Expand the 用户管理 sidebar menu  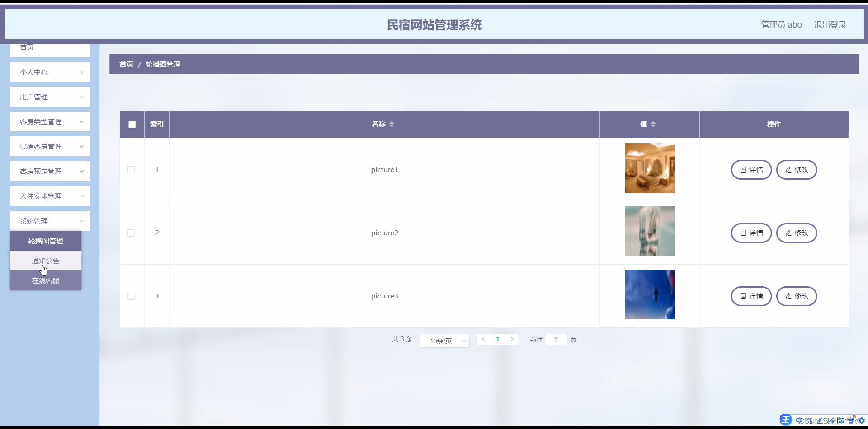(x=50, y=97)
